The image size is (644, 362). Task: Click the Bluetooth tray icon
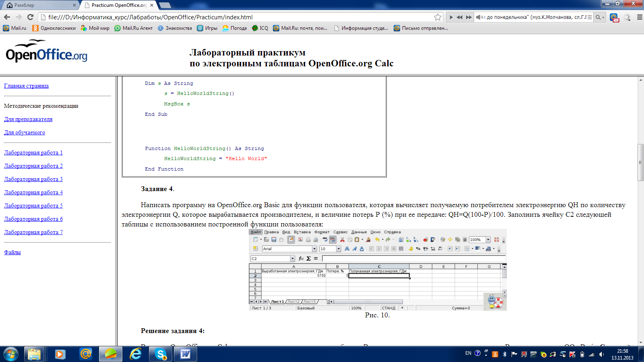click(505, 354)
